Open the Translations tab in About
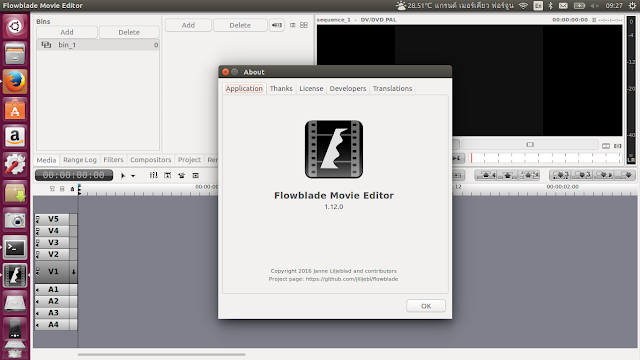The image size is (640, 360). [x=392, y=89]
